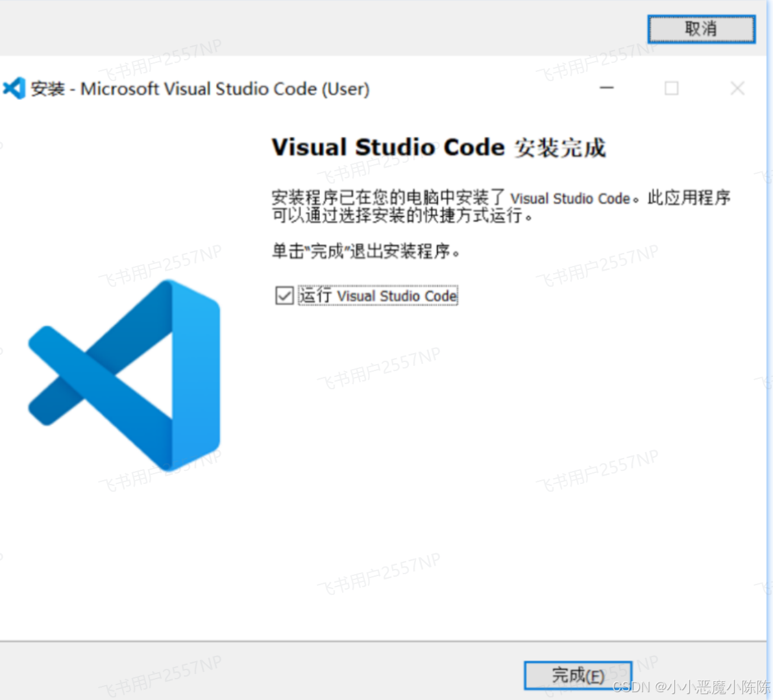Click the 取消 button in background window
The height and width of the screenshot is (700, 773).
coord(701,29)
